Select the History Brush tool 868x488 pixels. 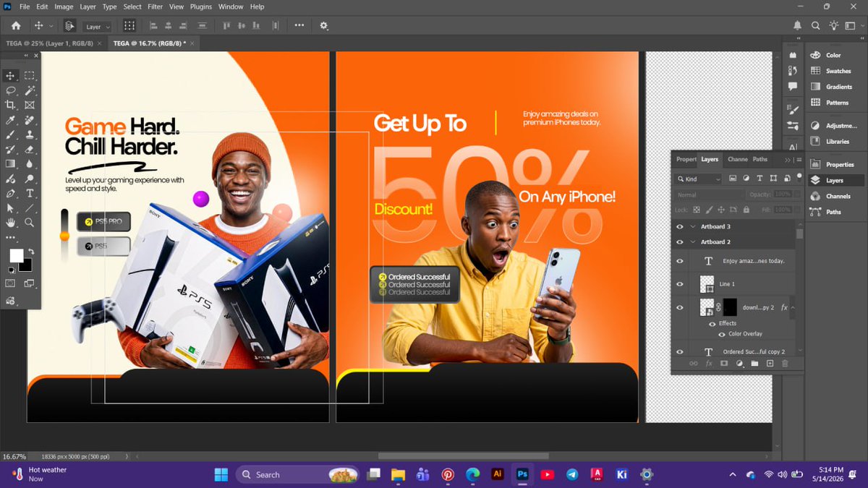11,150
